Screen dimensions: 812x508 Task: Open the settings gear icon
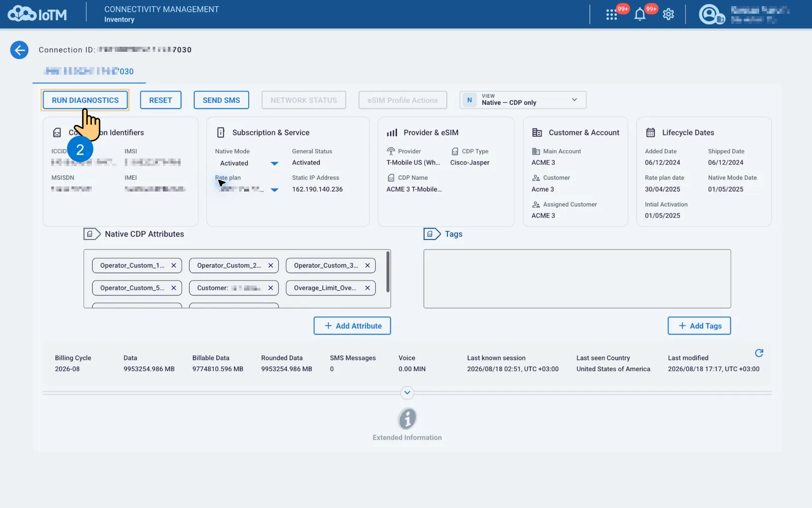tap(668, 14)
